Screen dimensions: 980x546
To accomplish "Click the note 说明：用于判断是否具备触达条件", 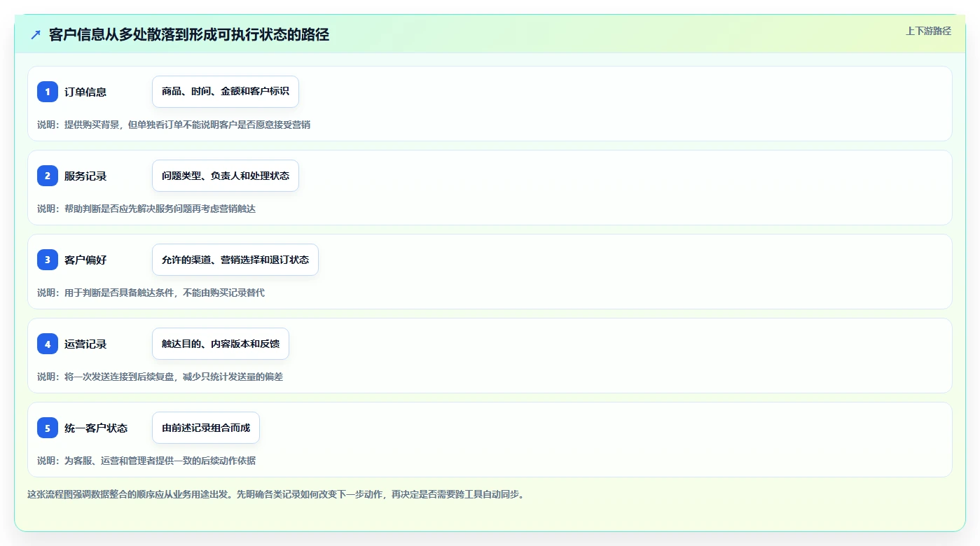I will 151,293.
